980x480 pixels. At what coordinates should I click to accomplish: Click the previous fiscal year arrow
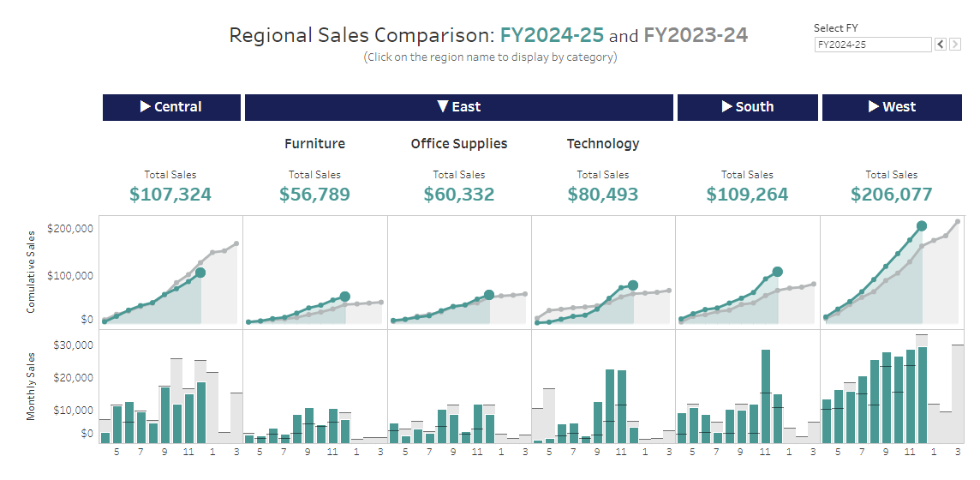941,45
